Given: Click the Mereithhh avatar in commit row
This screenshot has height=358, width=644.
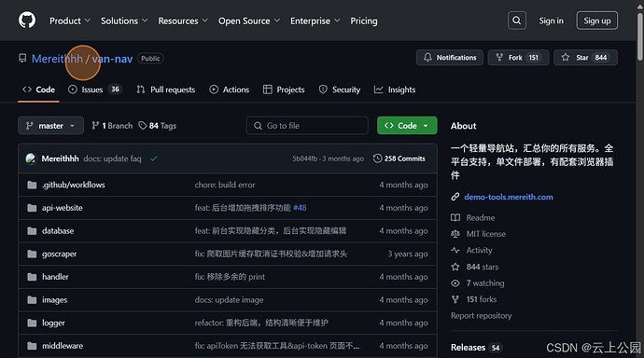Looking at the screenshot, I should tap(31, 158).
